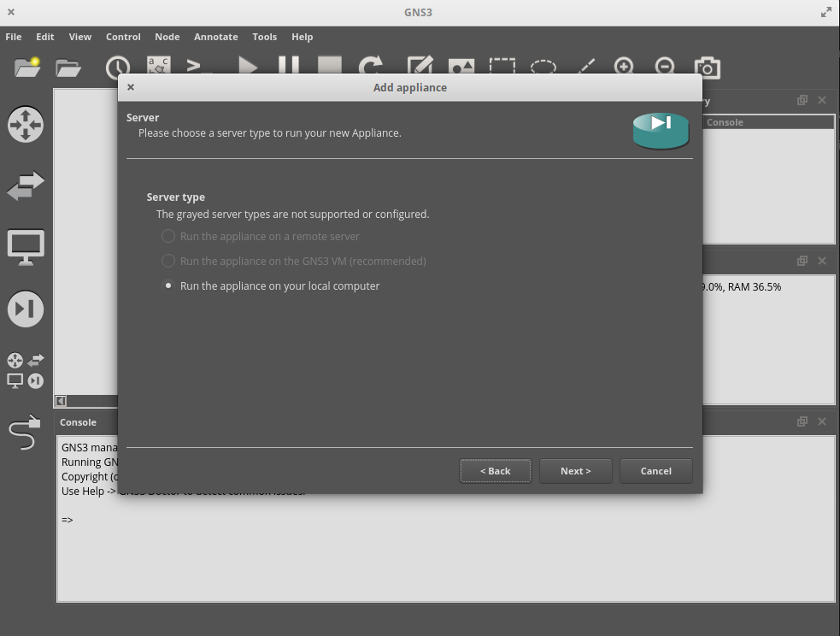Browse all devices combined icon

[x=26, y=369]
